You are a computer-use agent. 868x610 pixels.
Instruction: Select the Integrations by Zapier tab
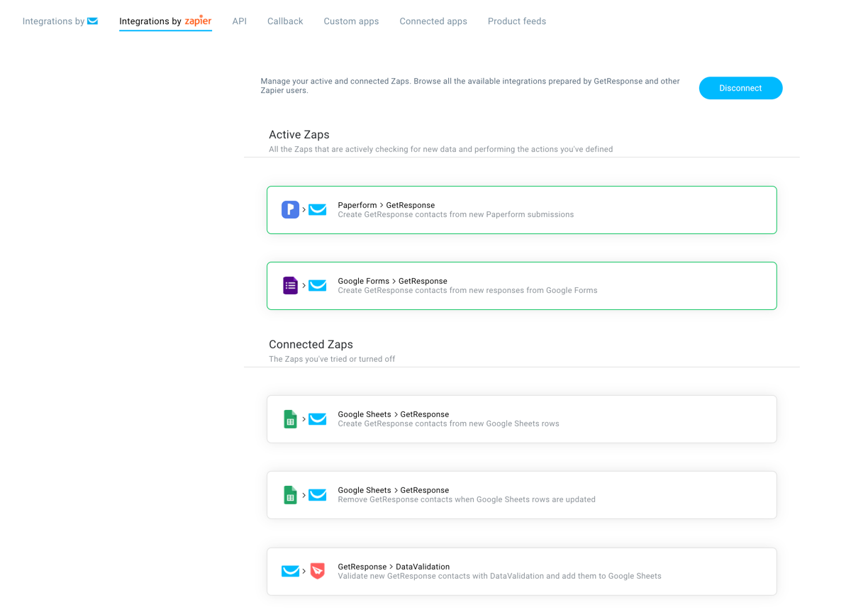click(x=165, y=21)
